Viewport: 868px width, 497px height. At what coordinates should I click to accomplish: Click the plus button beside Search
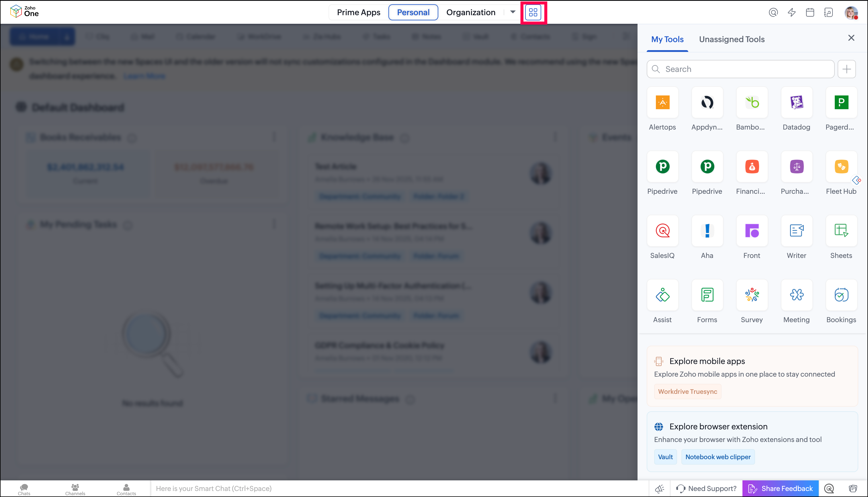pos(847,69)
